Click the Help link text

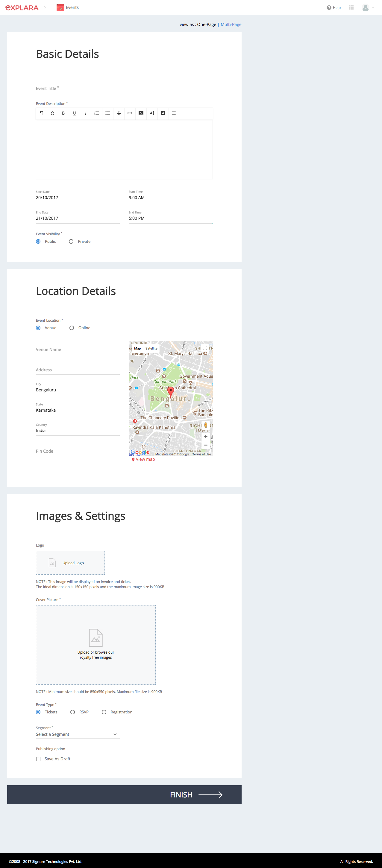click(x=336, y=8)
